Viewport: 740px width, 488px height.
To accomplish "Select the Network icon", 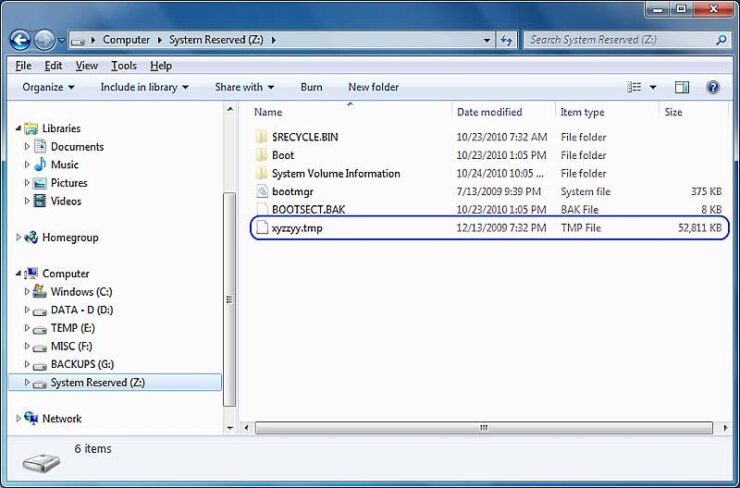I will 31,418.
